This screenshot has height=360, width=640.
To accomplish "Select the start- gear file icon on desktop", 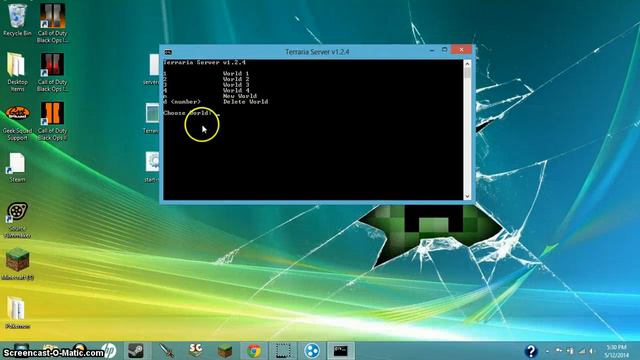I will coord(152,167).
